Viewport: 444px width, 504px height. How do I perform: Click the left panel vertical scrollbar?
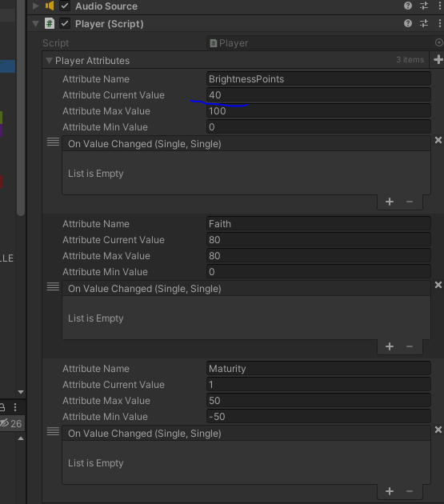pos(21,108)
